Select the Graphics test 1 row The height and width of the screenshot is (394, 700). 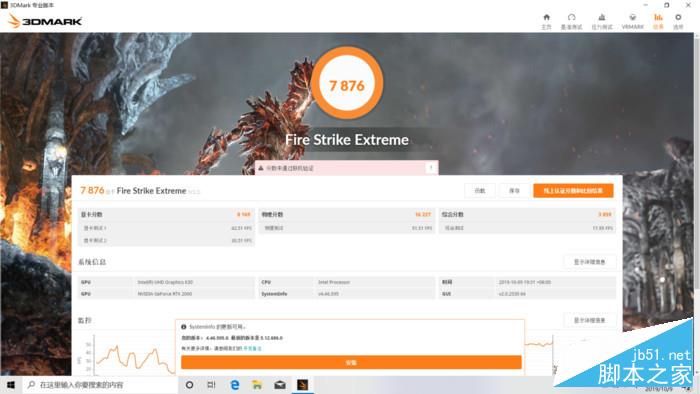coord(166,228)
